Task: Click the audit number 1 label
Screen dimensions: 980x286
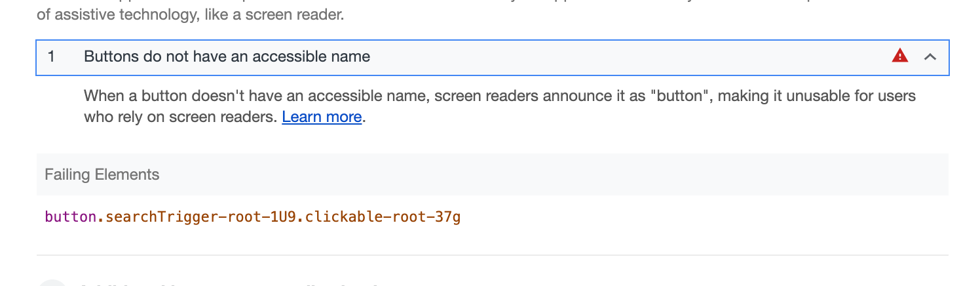Action: click(x=51, y=57)
